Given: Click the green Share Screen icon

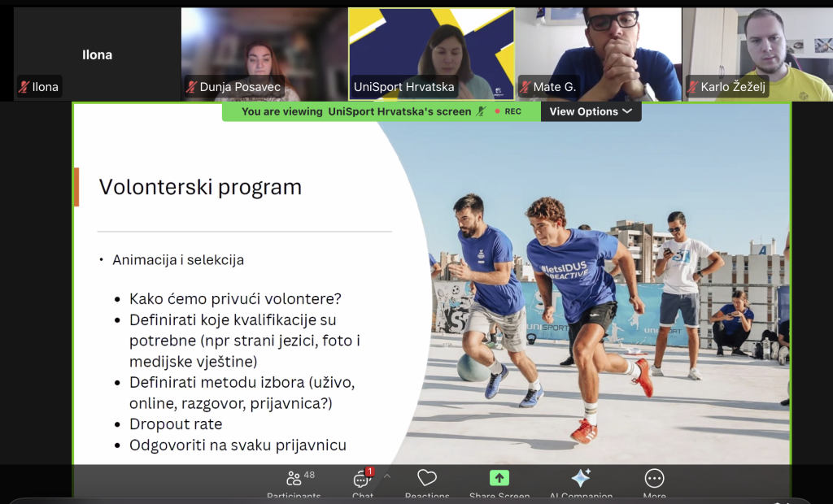Looking at the screenshot, I should (499, 479).
